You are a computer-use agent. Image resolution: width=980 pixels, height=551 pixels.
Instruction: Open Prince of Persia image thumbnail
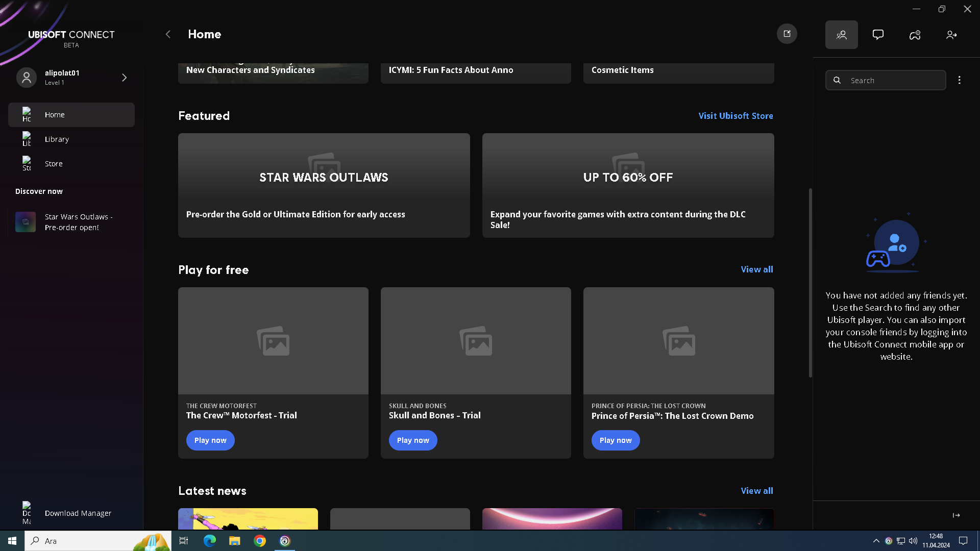[678, 341]
